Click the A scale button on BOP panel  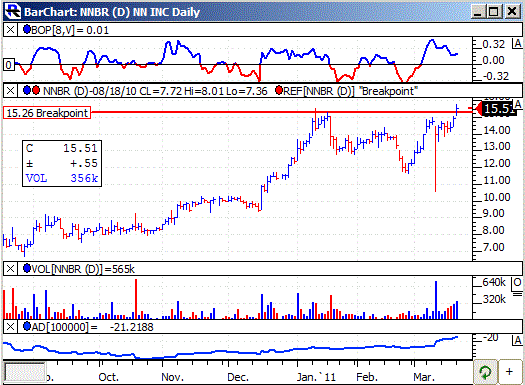[x=517, y=44]
